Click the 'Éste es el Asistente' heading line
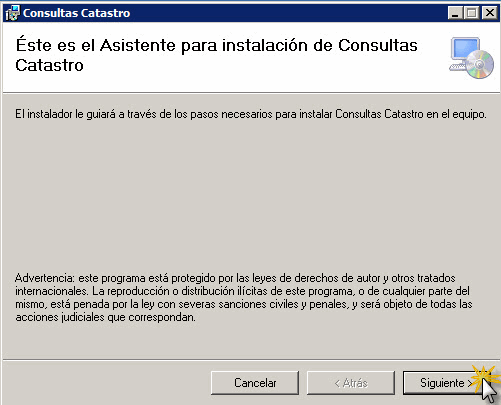This screenshot has height=405, width=501. pyautogui.click(x=216, y=45)
